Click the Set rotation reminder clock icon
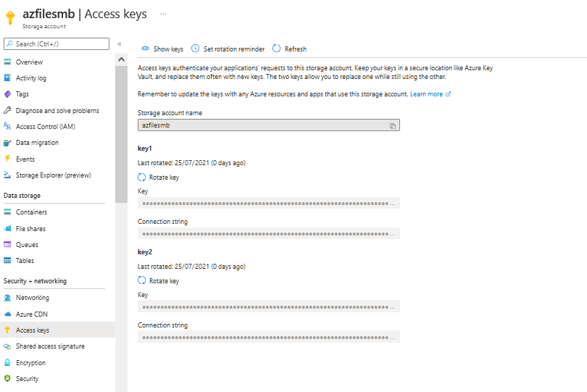The image size is (587, 392). coord(195,49)
